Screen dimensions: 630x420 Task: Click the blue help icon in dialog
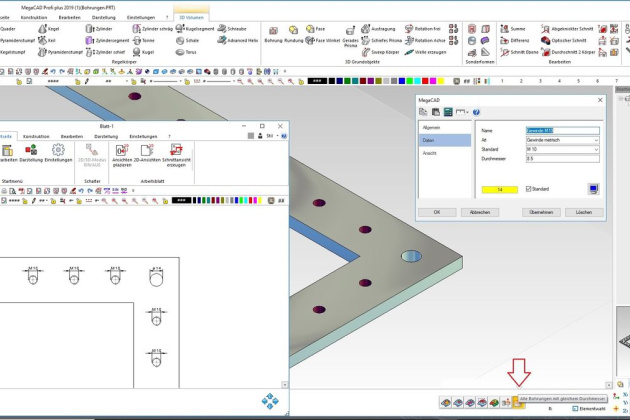[476, 112]
